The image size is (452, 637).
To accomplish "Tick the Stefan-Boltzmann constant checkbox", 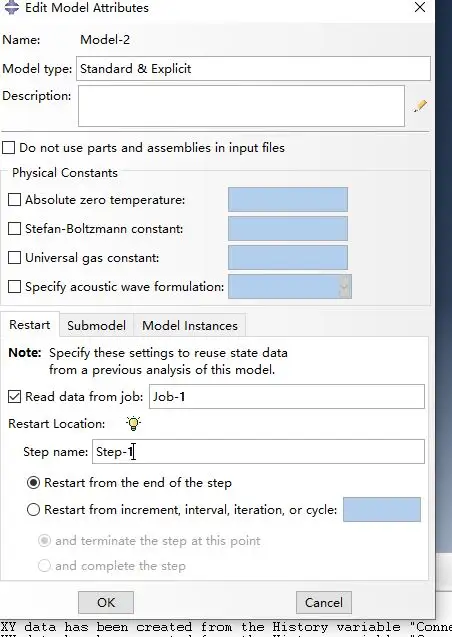I will [x=14, y=228].
